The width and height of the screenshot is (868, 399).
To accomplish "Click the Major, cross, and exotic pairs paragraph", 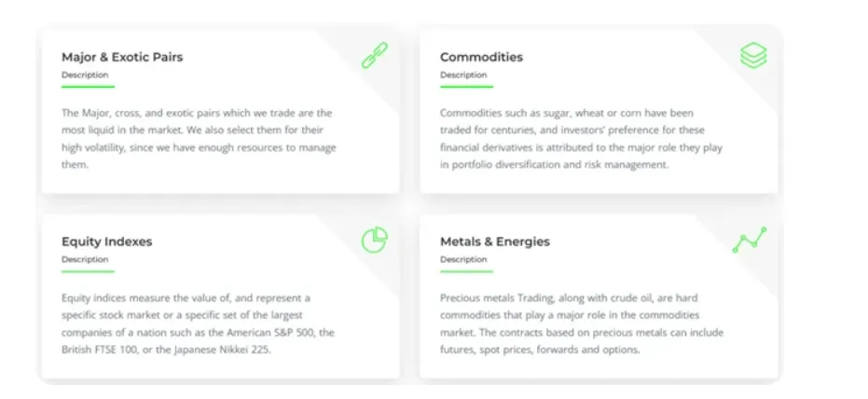I will click(198, 138).
